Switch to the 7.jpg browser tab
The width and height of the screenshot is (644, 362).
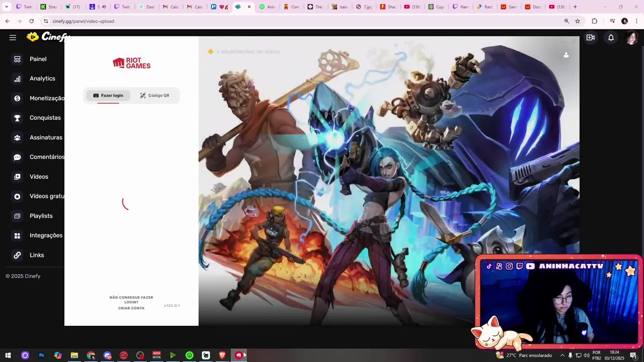tap(364, 7)
